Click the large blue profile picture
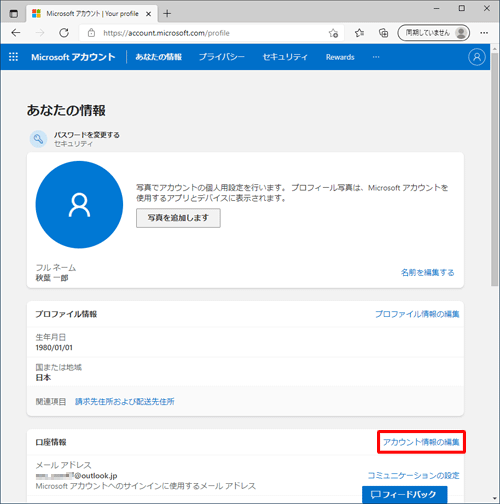 pos(79,205)
